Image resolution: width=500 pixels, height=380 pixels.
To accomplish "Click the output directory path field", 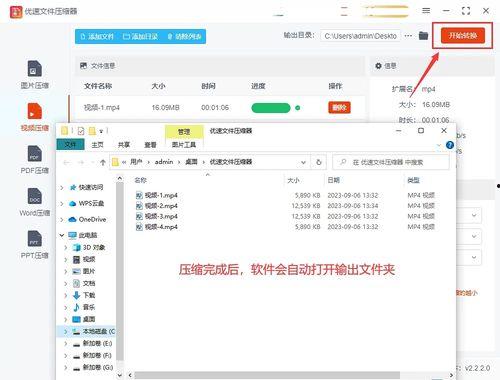I will (360, 36).
